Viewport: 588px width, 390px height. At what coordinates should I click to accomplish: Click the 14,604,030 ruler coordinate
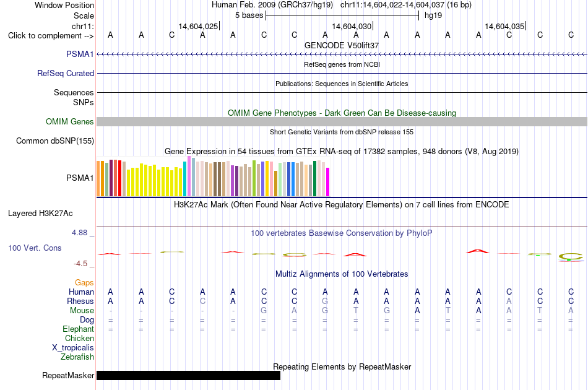[x=352, y=26]
